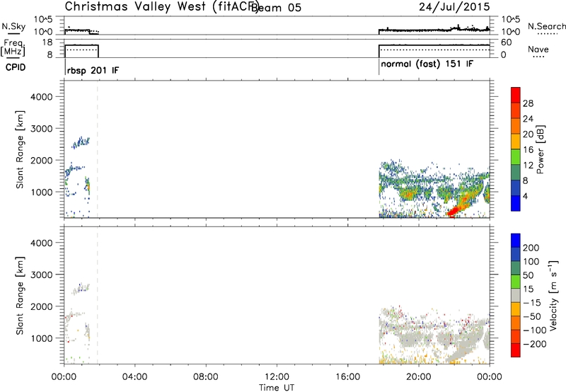Click the "rbsp 201 IF" program label
Screen dimensions: 566x392
[93, 70]
